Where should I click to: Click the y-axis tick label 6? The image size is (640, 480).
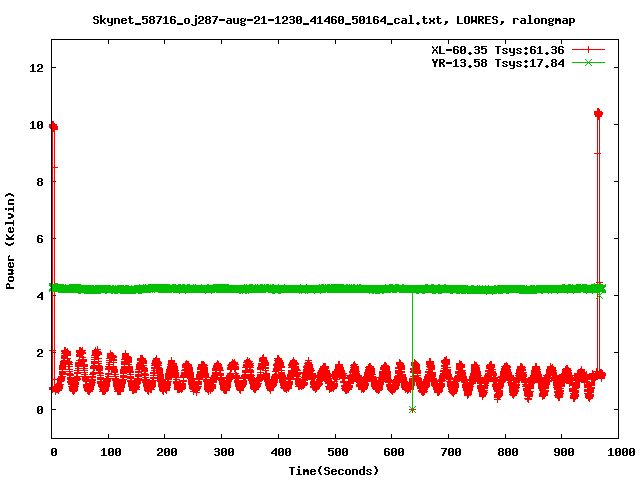(x=40, y=239)
